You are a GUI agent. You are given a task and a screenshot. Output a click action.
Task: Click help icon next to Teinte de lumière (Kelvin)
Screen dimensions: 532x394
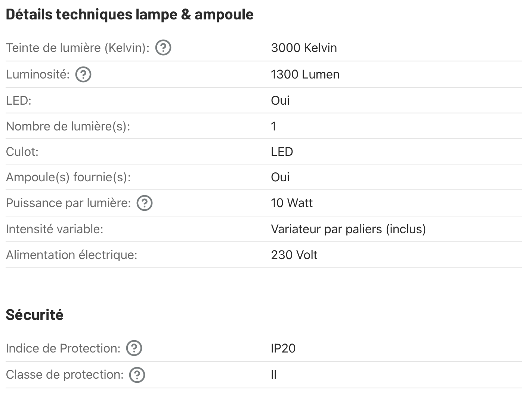click(163, 48)
